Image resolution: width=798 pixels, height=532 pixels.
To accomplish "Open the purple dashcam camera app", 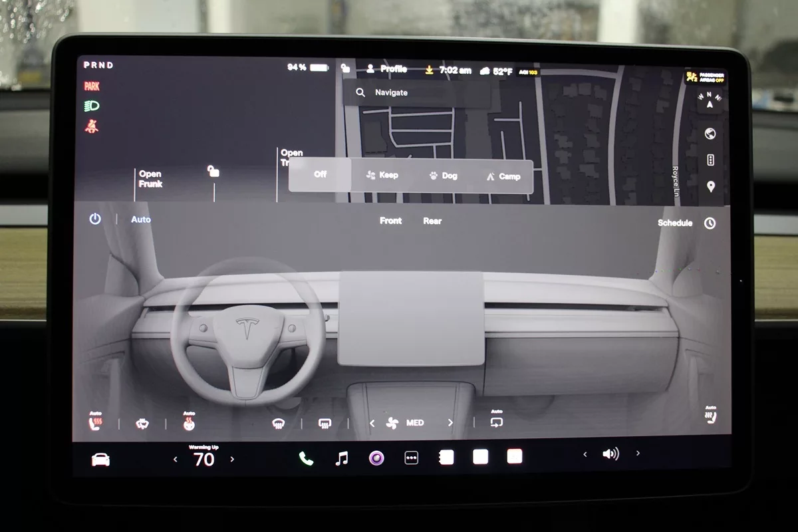I will [376, 458].
